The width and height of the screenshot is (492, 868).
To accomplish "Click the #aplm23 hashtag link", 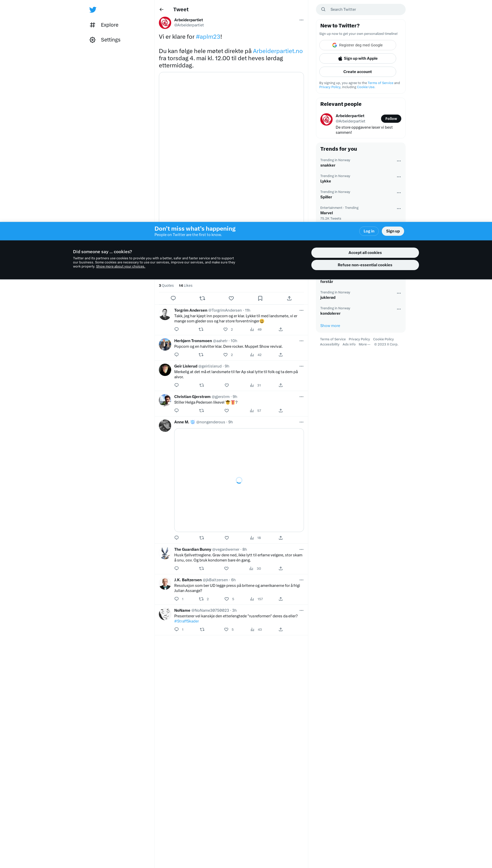I will (x=208, y=36).
